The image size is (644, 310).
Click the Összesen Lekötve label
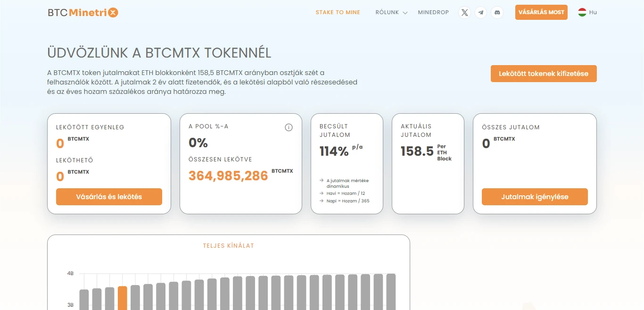coord(220,159)
